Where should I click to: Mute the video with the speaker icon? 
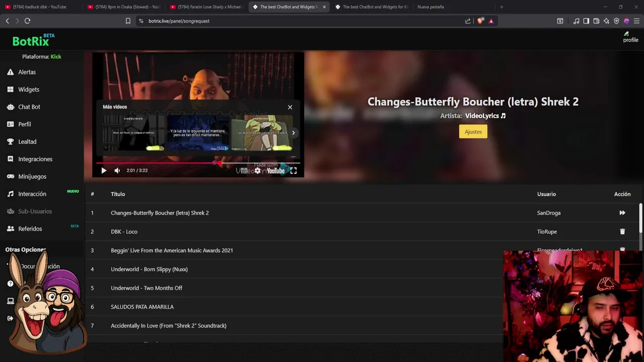117,170
